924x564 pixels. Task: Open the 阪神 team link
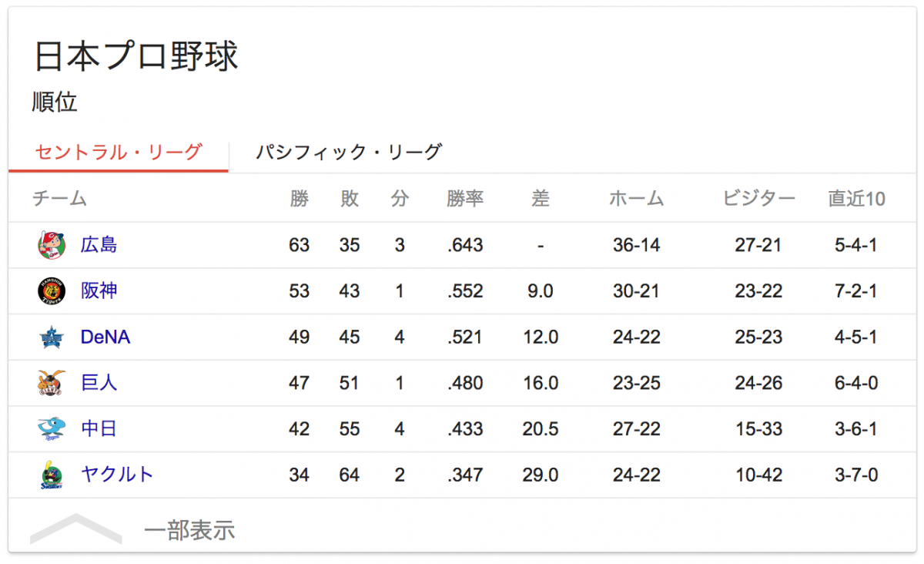pyautogui.click(x=99, y=291)
